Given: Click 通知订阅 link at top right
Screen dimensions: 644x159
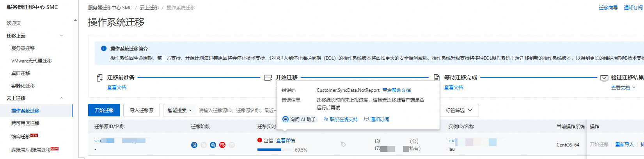Looking at the screenshot, I should (x=633, y=7).
